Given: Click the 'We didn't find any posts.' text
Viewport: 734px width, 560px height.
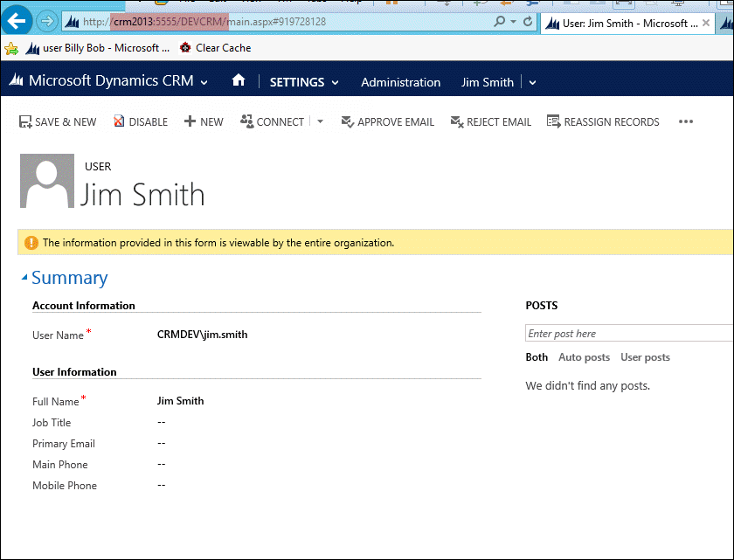Looking at the screenshot, I should click(x=587, y=386).
